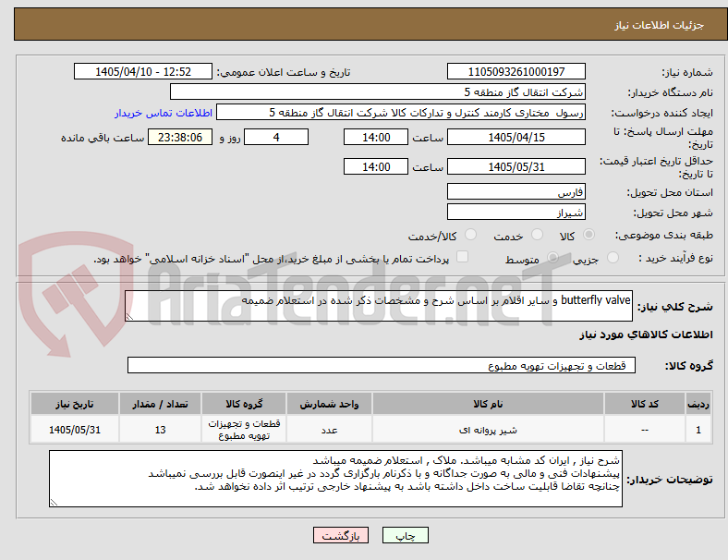Select the جزیی purchase type radio
Screen dimensions: 728x560
[613, 258]
